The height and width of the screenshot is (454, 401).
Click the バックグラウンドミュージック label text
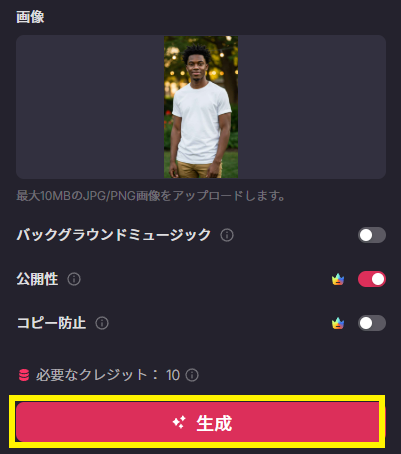click(x=114, y=235)
